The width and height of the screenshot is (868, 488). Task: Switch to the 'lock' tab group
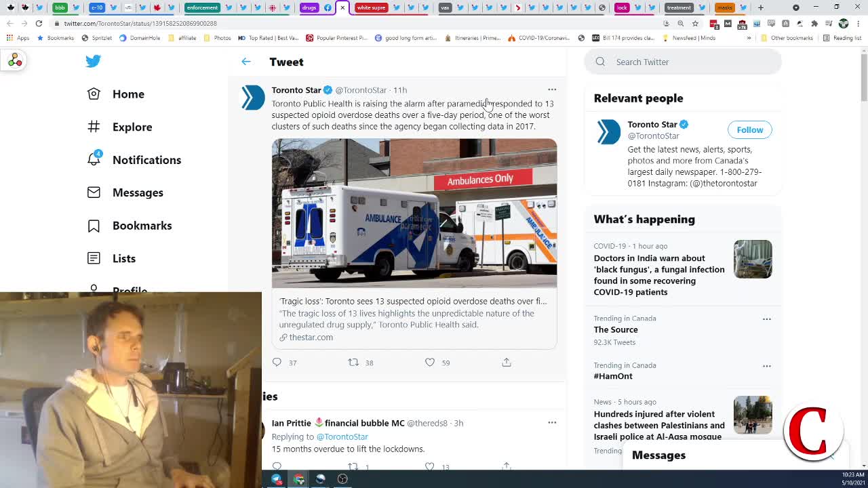click(x=622, y=7)
